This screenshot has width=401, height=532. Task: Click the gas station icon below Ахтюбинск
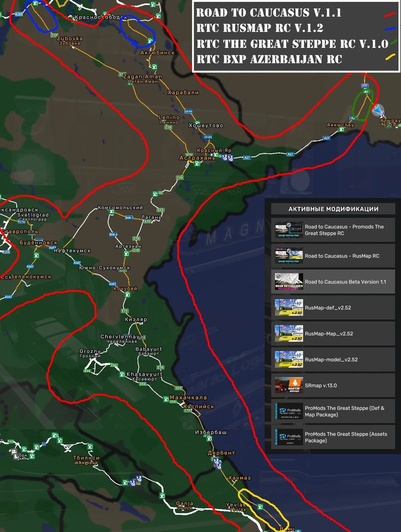[155, 67]
